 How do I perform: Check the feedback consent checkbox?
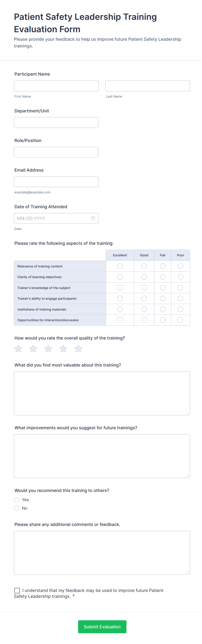(17, 590)
